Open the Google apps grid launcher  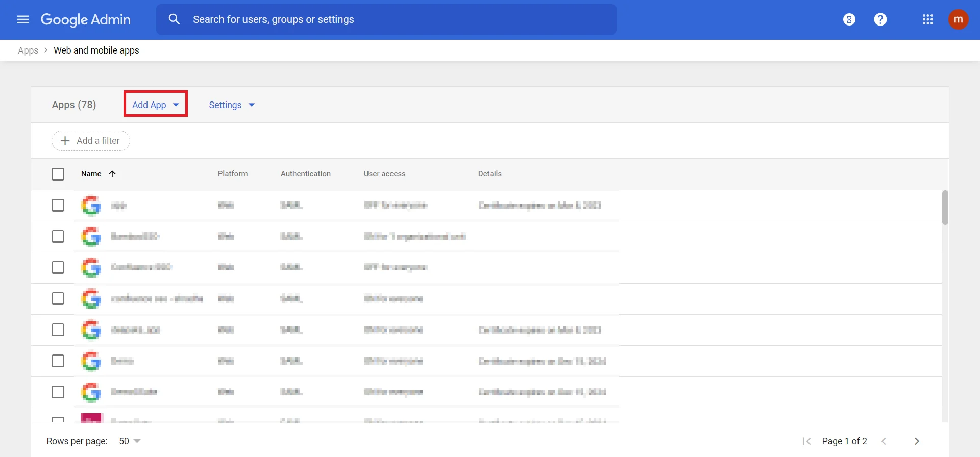pos(927,19)
